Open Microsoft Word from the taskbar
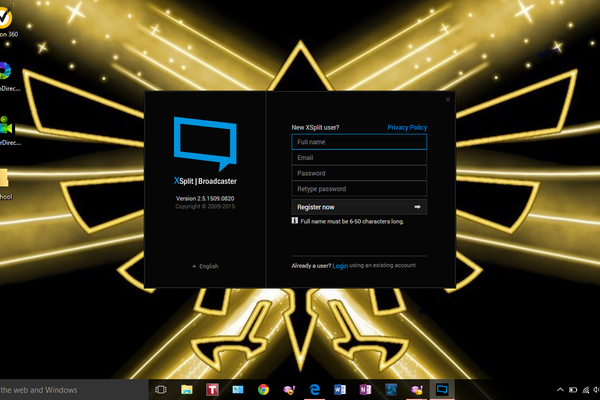 coord(340,390)
